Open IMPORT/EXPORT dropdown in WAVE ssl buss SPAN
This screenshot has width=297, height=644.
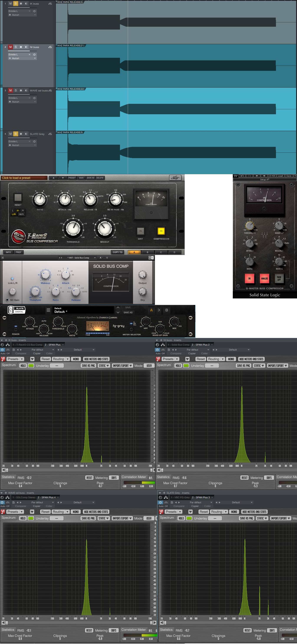click(122, 518)
